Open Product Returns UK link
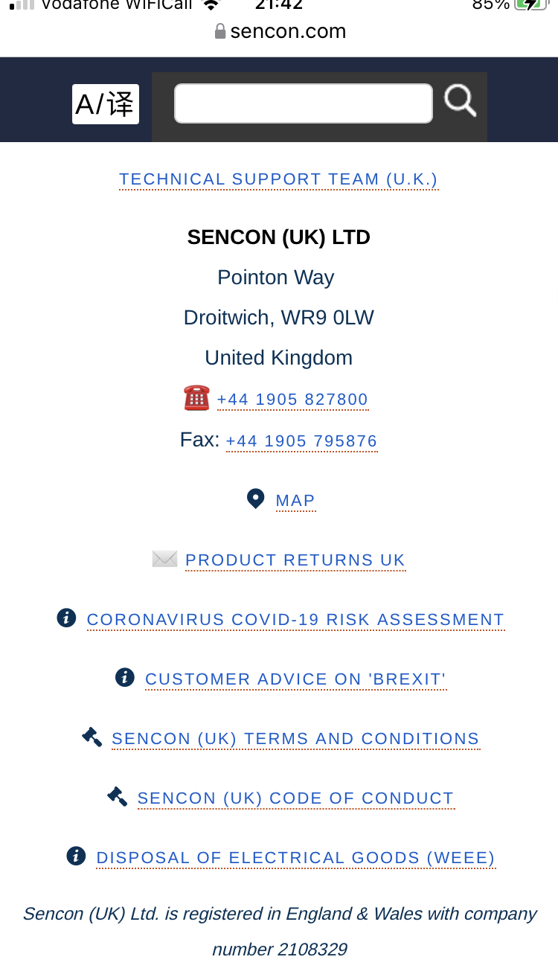558x980 pixels. tap(295, 560)
